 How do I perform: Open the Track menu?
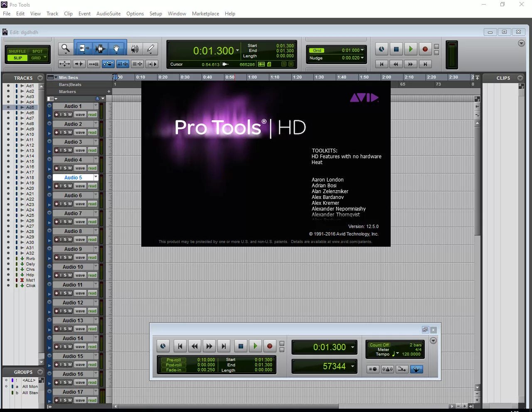point(52,14)
